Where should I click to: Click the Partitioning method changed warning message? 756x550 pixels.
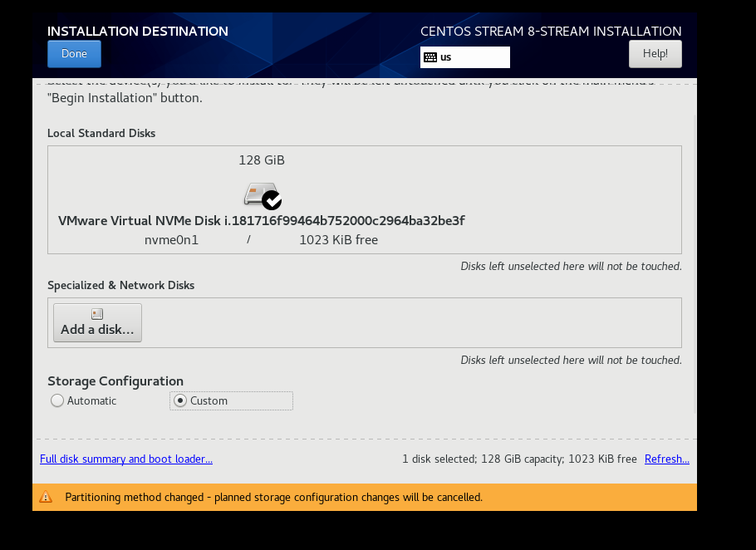coord(273,497)
